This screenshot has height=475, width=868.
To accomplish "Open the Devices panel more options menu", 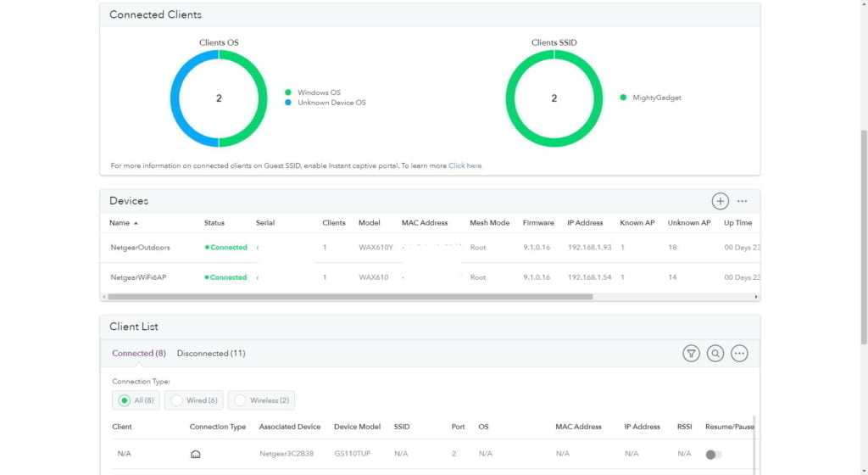I will click(743, 201).
